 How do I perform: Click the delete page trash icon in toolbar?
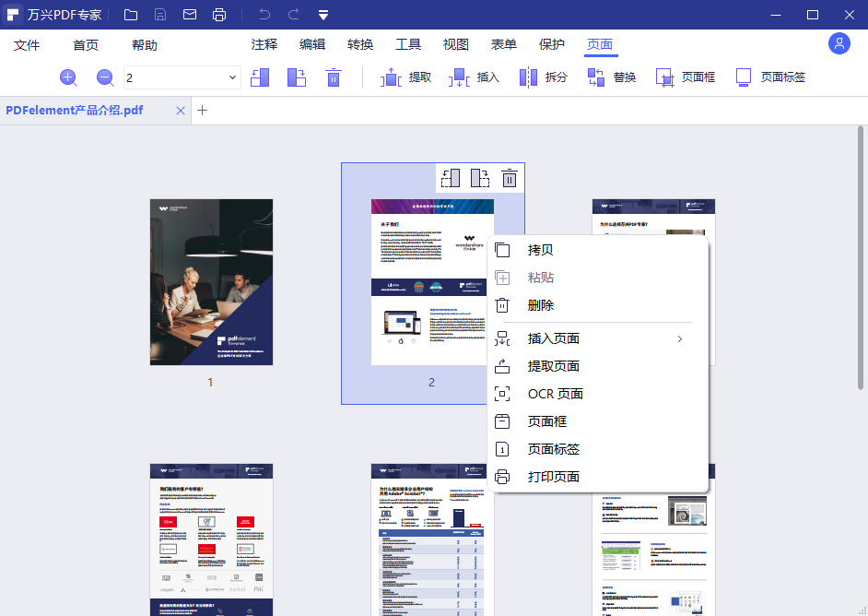tap(334, 77)
